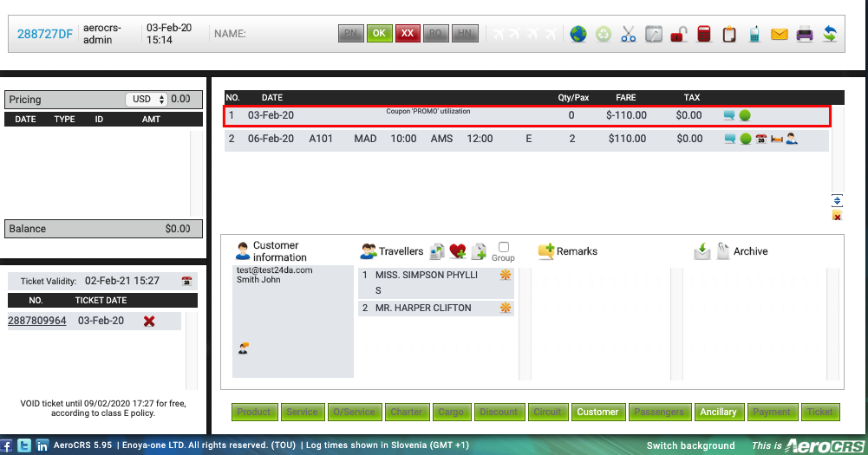Click the Travellers people icon
Screen dimensions: 868x455
[369, 251]
